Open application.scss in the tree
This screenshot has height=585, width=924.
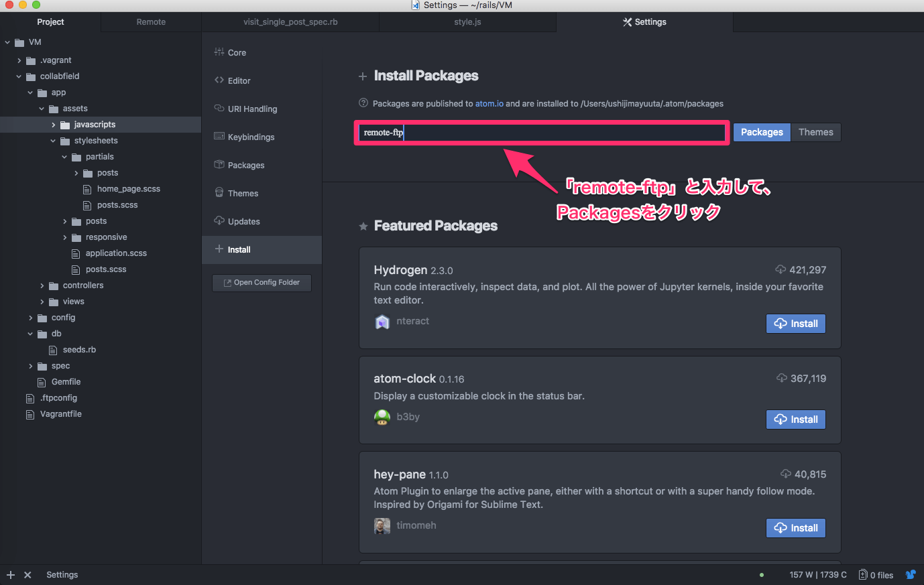(x=115, y=253)
